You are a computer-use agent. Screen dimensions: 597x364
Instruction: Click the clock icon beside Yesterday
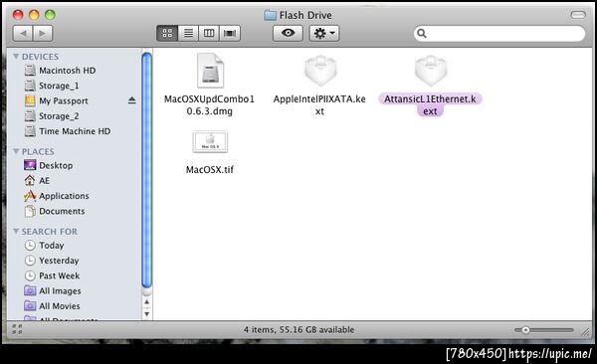point(30,261)
